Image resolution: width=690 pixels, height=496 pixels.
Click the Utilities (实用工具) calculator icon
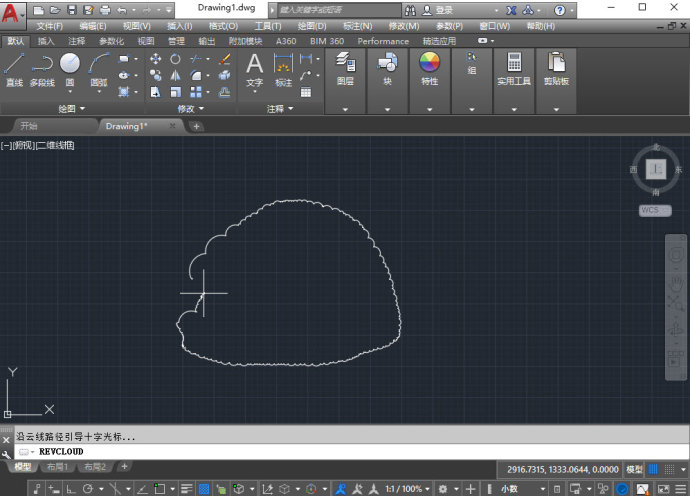pyautogui.click(x=514, y=69)
